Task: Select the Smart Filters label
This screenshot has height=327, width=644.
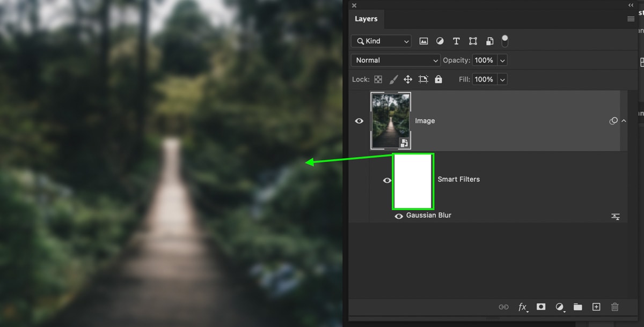Action: [459, 180]
